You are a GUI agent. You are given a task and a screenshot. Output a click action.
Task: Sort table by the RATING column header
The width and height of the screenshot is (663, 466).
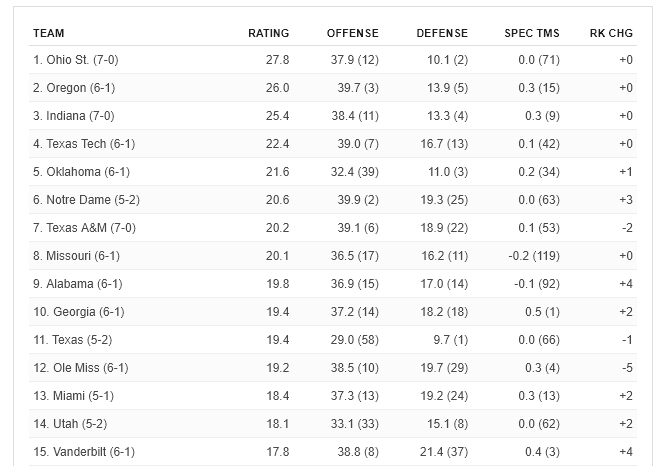(x=268, y=33)
